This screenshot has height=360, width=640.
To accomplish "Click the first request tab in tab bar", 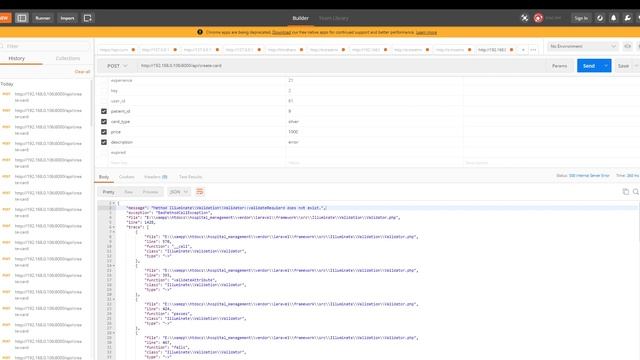I will tap(117, 50).
